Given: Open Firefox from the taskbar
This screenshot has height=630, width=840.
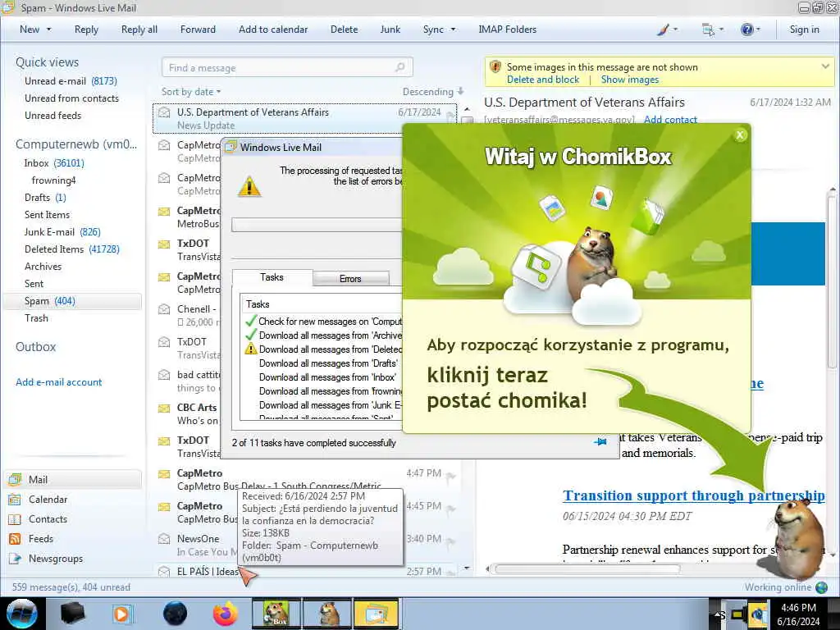Looking at the screenshot, I should [226, 614].
